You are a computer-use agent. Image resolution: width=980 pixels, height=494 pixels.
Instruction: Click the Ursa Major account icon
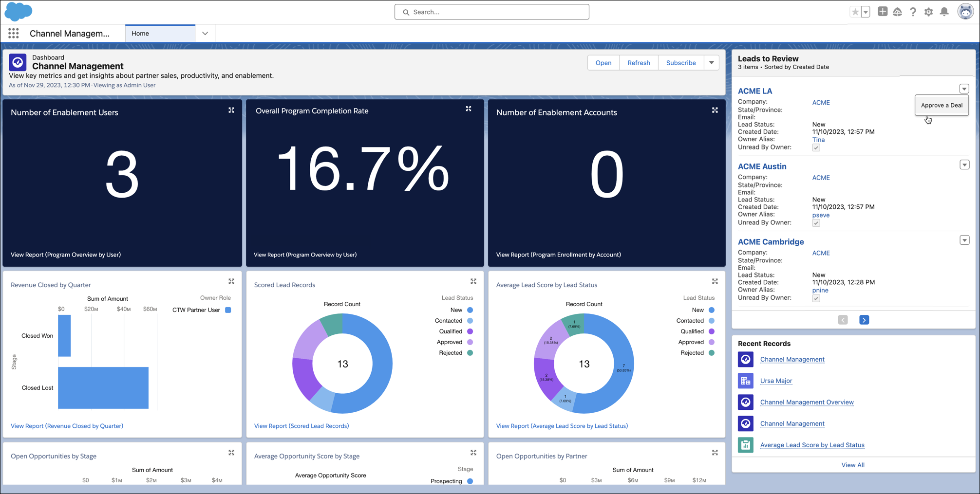pyautogui.click(x=746, y=381)
